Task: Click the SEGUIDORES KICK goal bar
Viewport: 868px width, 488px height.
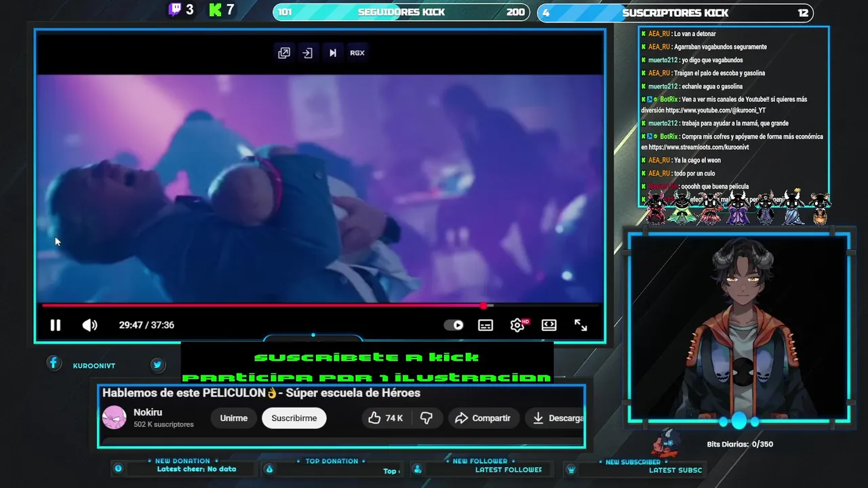Action: coord(401,12)
